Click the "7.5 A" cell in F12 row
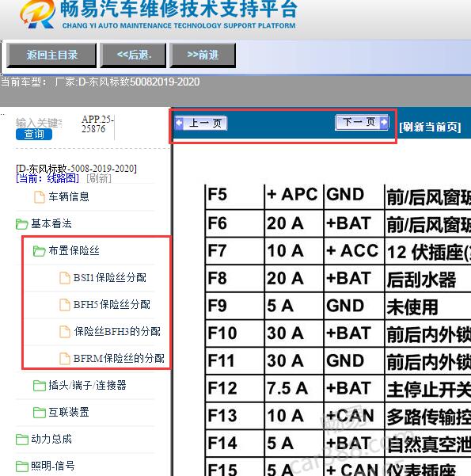 [294, 389]
